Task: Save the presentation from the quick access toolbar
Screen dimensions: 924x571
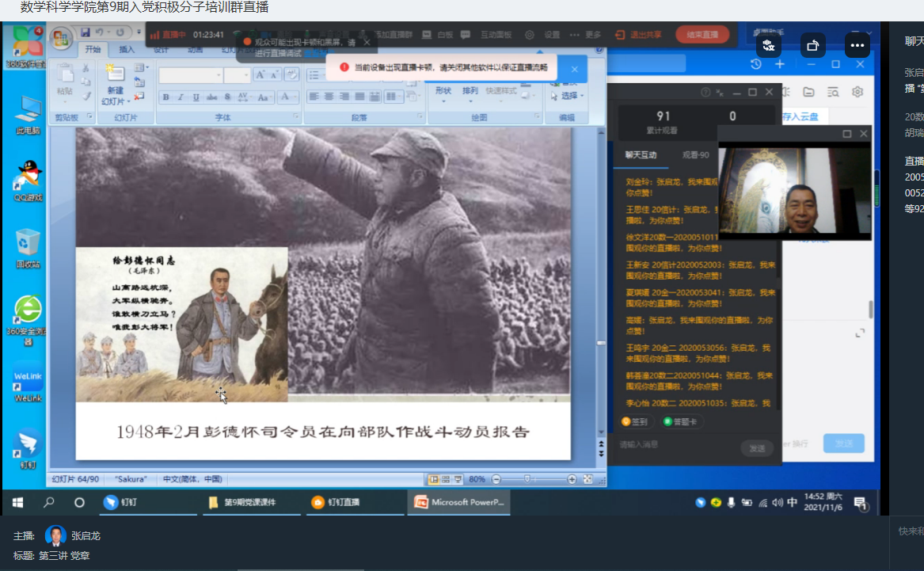Action: click(x=86, y=32)
